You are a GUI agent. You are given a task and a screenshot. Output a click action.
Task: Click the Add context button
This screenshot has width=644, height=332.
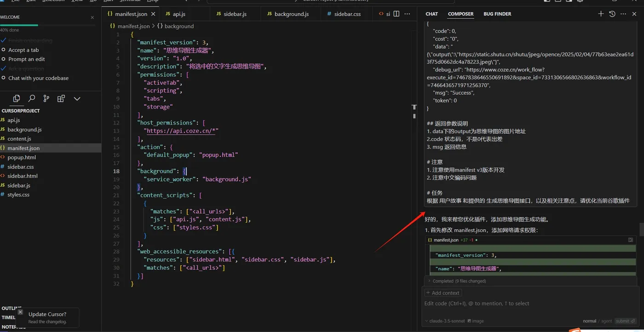443,293
